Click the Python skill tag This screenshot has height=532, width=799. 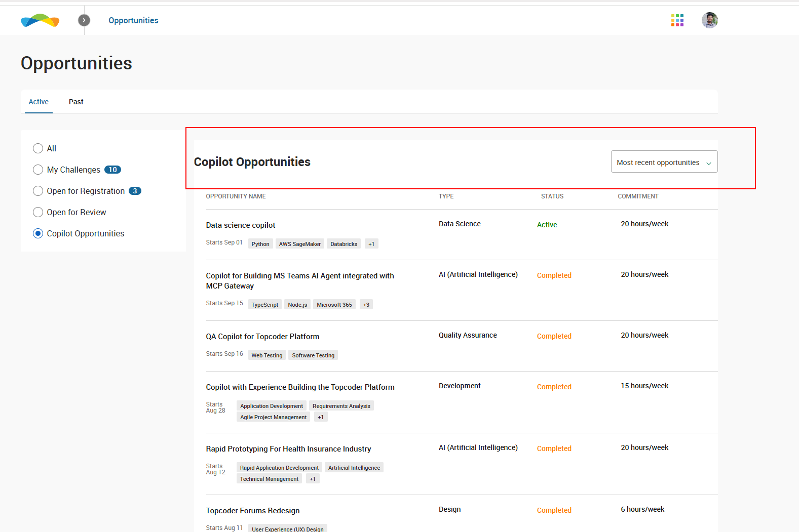point(260,244)
